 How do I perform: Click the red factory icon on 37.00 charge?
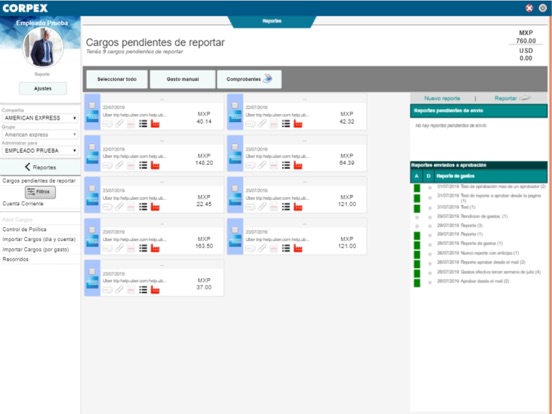coord(155,290)
